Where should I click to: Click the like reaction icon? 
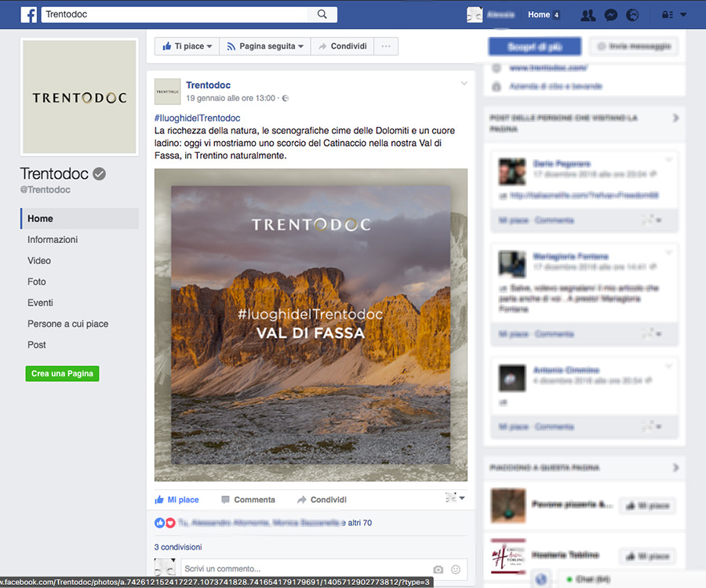159,523
